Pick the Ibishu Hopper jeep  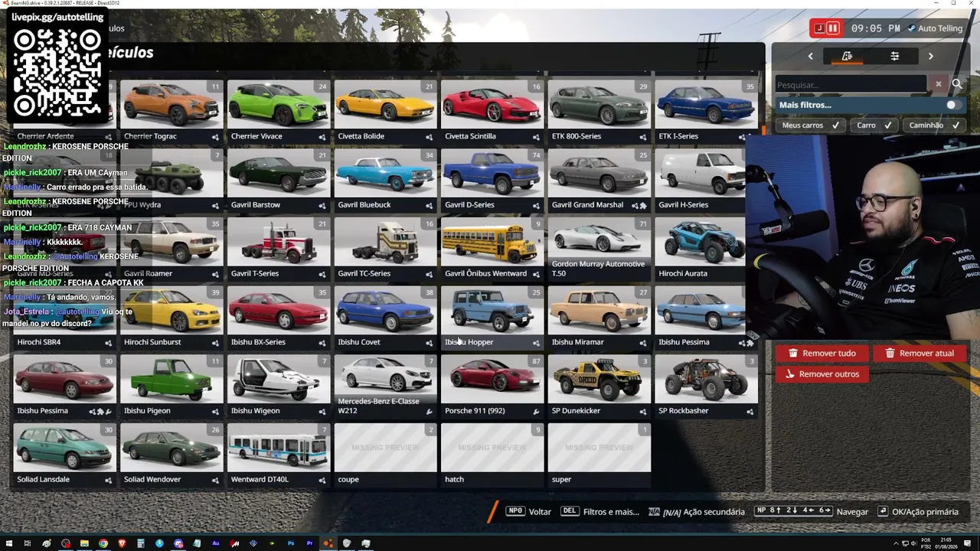pos(492,318)
